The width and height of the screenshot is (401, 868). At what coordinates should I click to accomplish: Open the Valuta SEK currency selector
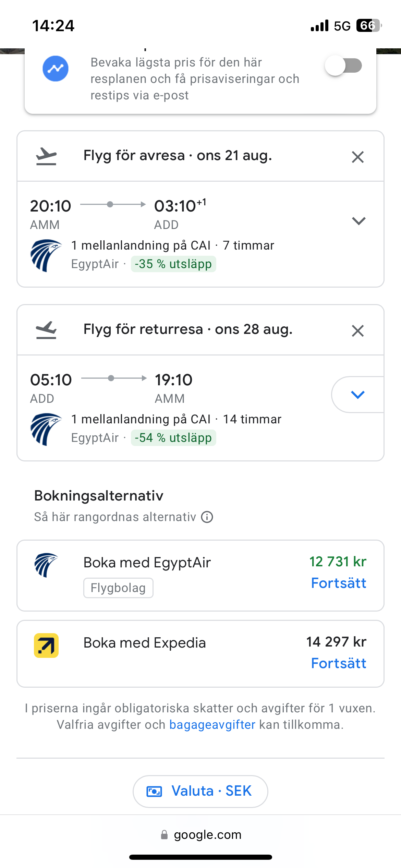click(200, 791)
